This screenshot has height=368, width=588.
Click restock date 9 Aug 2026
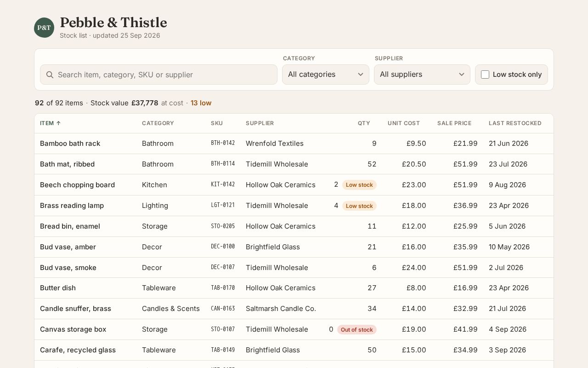click(x=508, y=185)
